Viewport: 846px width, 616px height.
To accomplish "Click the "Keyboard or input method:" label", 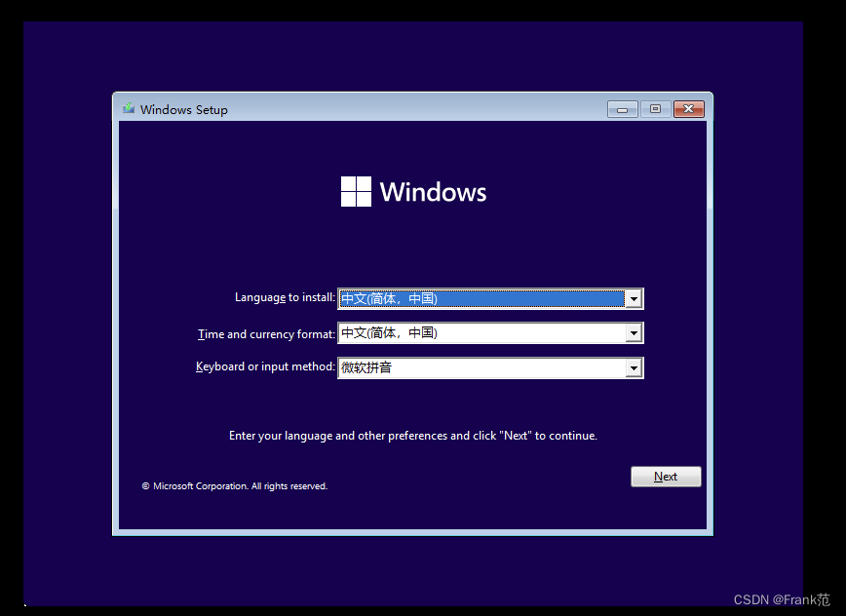I will click(265, 366).
